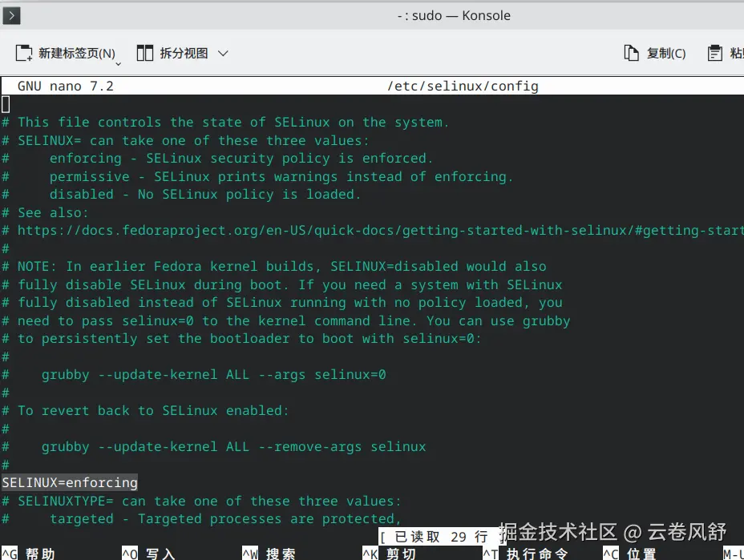Click the '- : sudo — Konsole' window title
The height and width of the screenshot is (560, 744).
pos(454,16)
